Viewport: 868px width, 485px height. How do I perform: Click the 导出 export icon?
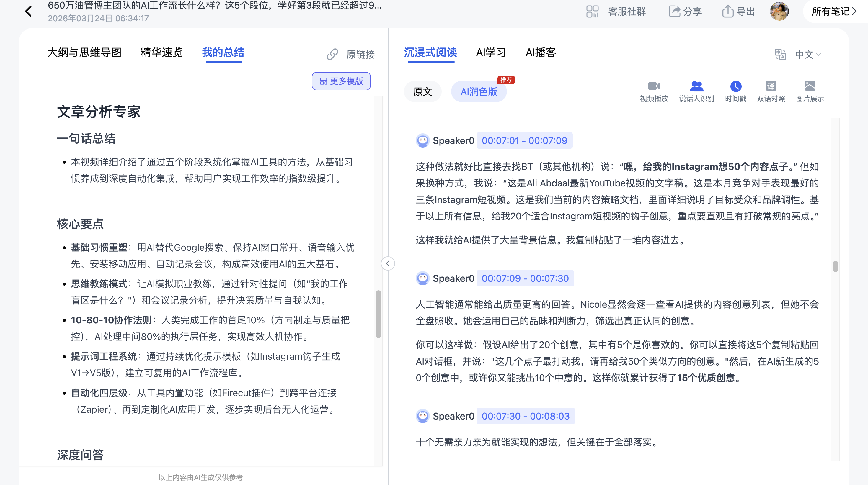(x=727, y=12)
